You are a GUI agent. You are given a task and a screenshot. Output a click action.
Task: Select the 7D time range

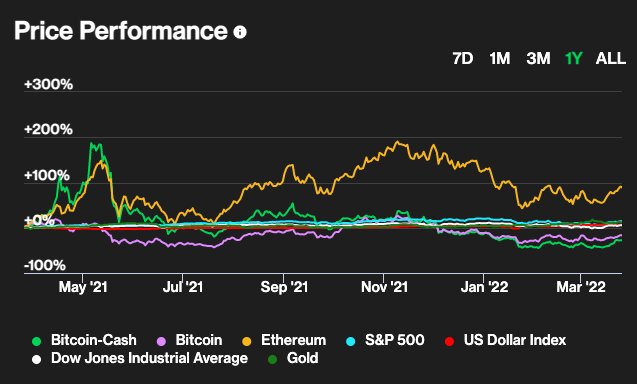pos(463,59)
